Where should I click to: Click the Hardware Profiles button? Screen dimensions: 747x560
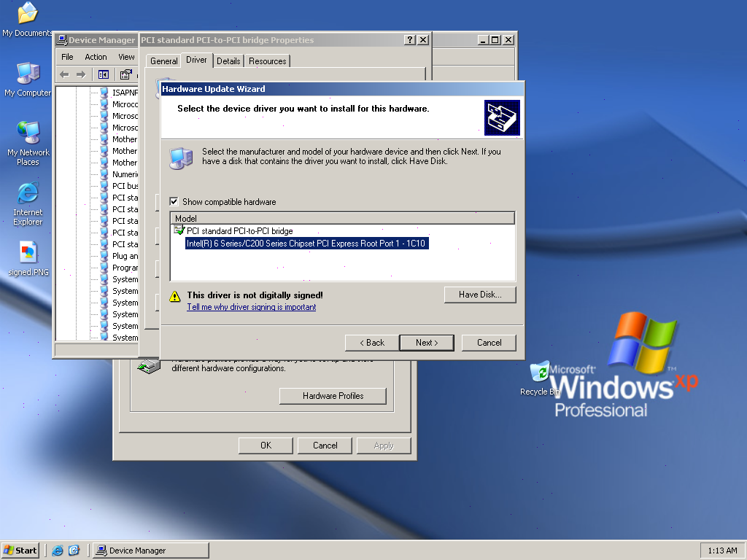click(x=333, y=396)
